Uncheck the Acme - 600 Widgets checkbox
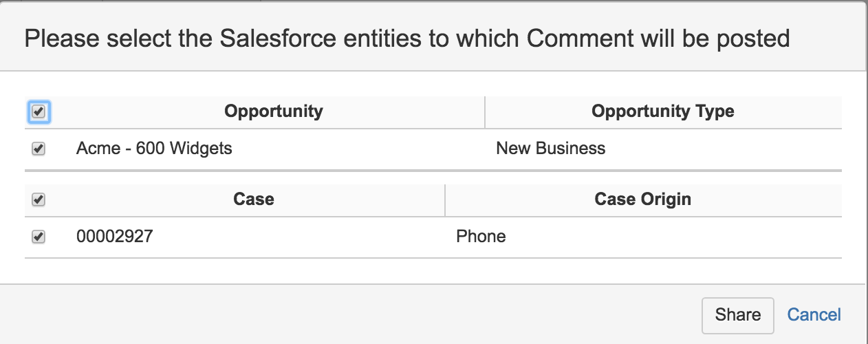The width and height of the screenshot is (868, 344). (x=39, y=149)
